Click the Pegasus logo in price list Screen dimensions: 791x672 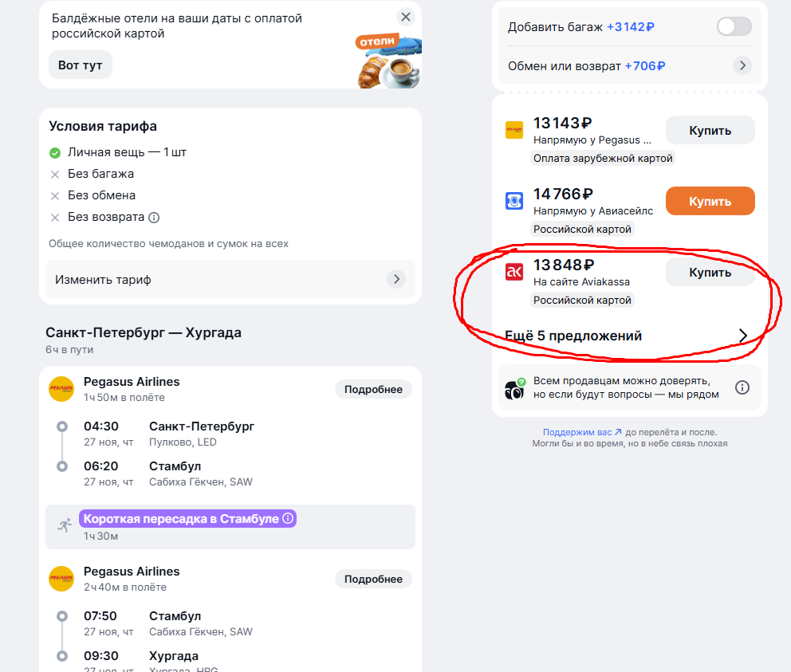tap(514, 130)
